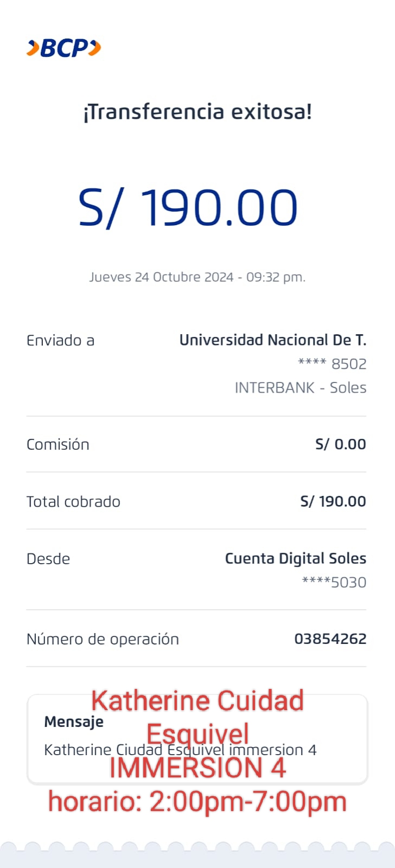Tap the "Desde" label
Screen dimensions: 395x868
[x=48, y=559]
